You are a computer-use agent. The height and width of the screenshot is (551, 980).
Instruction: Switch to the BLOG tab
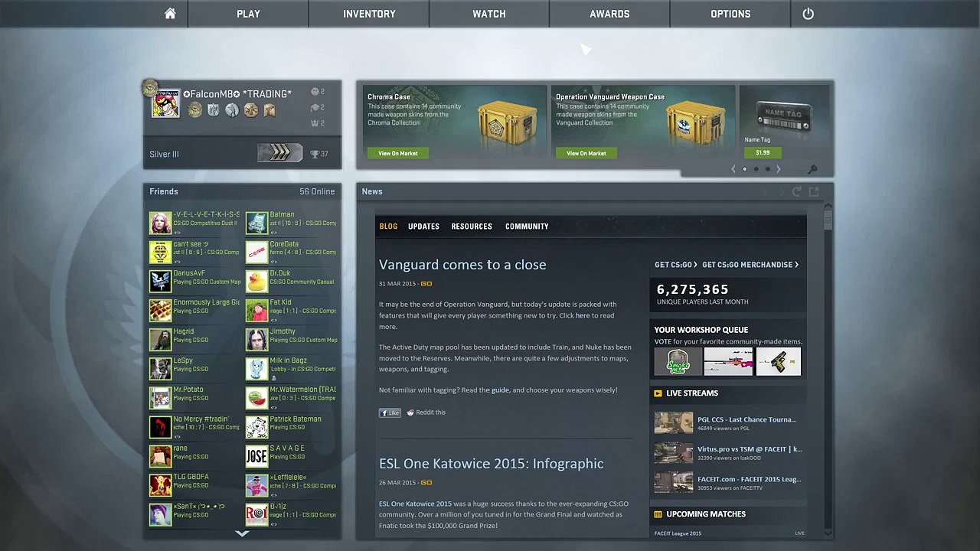pos(388,227)
